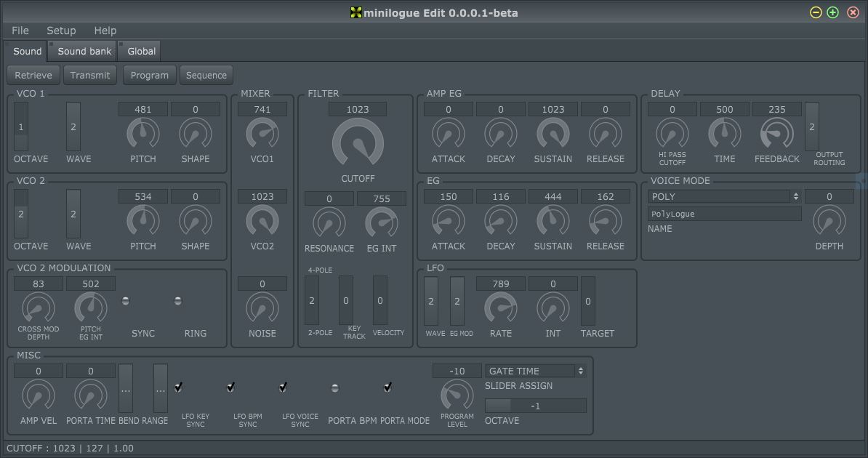The width and height of the screenshot is (868, 458).
Task: Uncheck the LFO BPM SYNC checkbox
Action: tap(230, 387)
